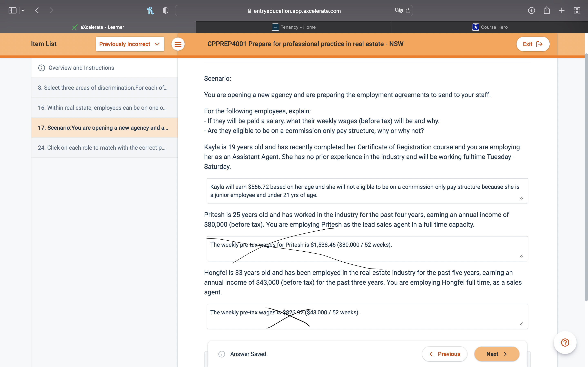Reload the page using the refresh icon

407,10
